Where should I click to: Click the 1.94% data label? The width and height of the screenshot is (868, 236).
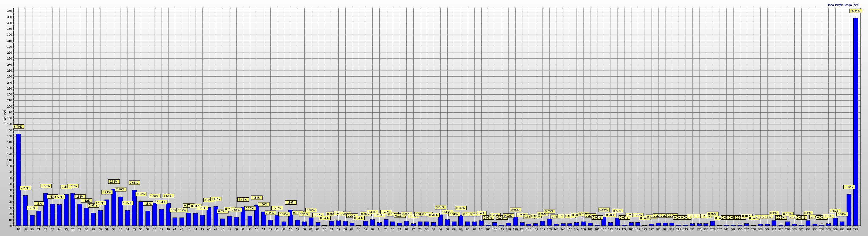click(x=106, y=193)
